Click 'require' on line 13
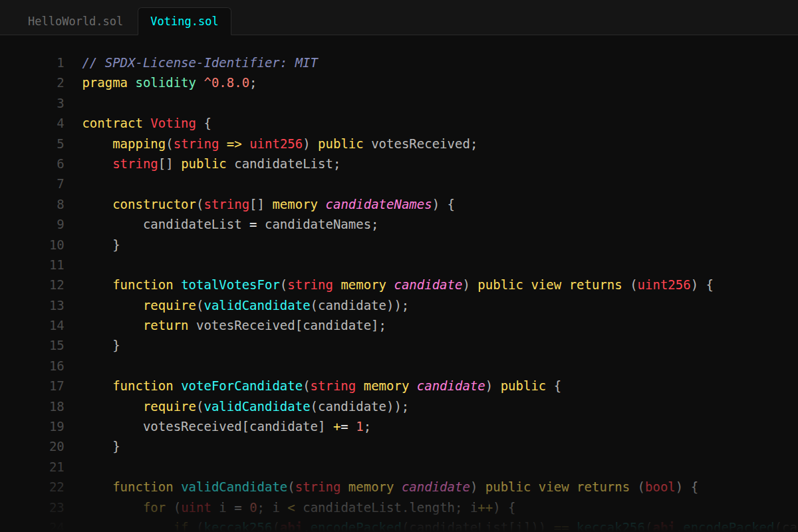Image resolution: width=798 pixels, height=532 pixels. pyautogui.click(x=170, y=305)
